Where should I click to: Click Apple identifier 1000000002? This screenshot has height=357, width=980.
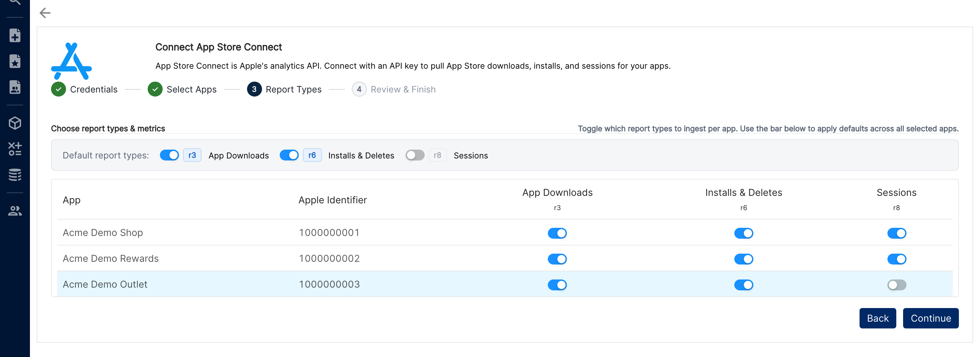(329, 258)
